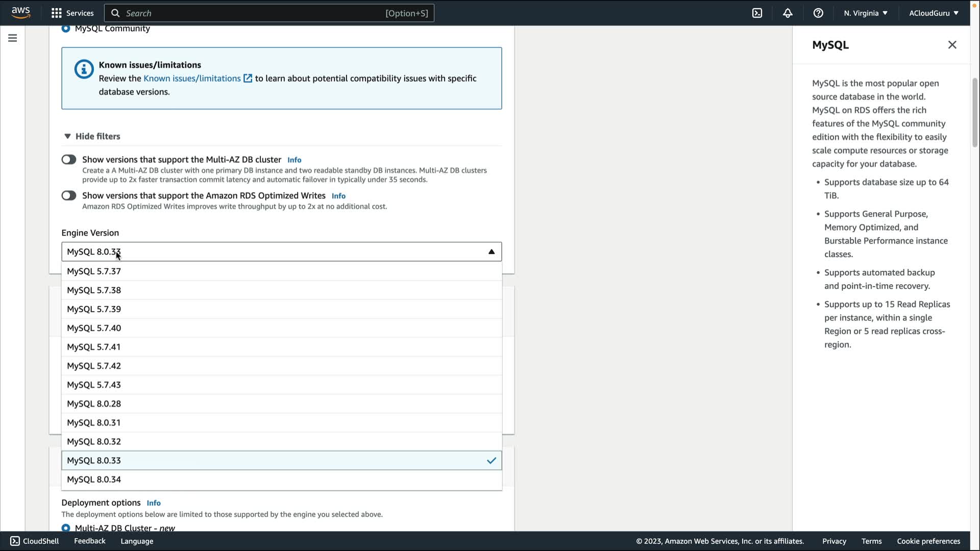Screen dimensions: 980x551
Task: Click CloudShell icon in footer bar
Action: [x=15, y=541]
